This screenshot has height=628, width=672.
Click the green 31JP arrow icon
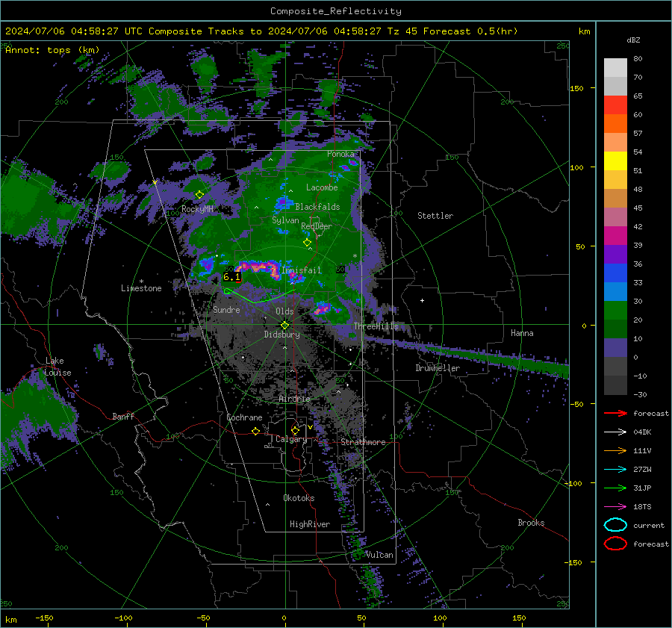pos(615,488)
